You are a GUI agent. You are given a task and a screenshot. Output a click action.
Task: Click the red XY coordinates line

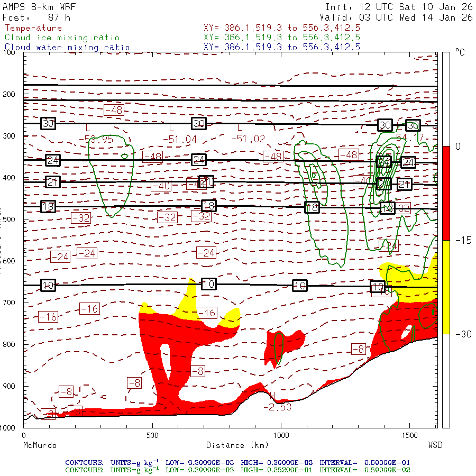(282, 28)
